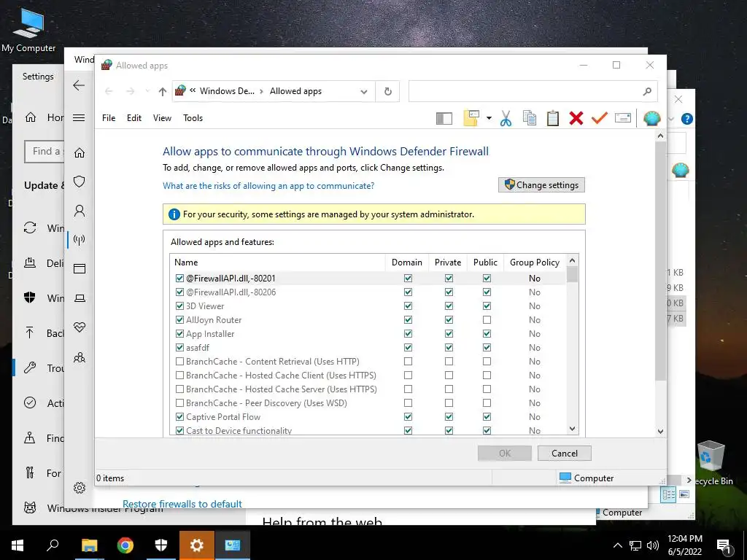This screenshot has width=747, height=560.
Task: Click the search magnifier in Allowed apps
Action: [647, 91]
